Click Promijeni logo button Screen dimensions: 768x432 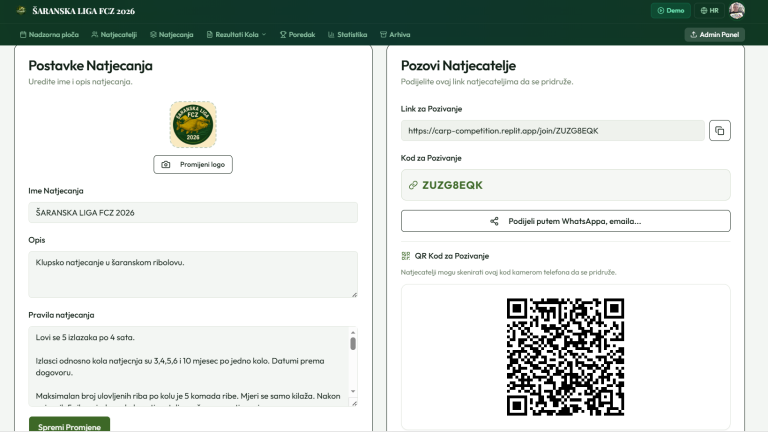193,165
